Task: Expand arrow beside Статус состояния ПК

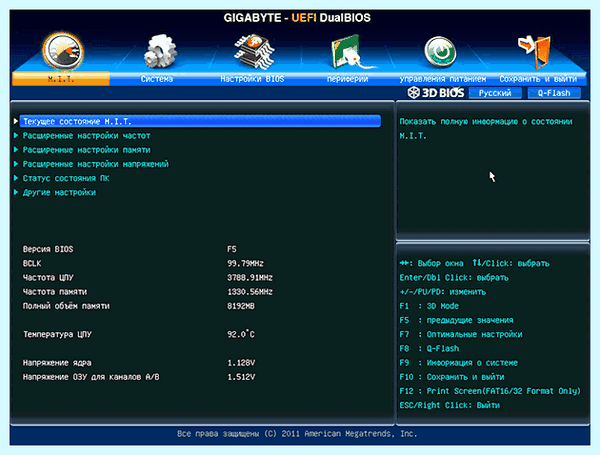Action: coord(16,178)
